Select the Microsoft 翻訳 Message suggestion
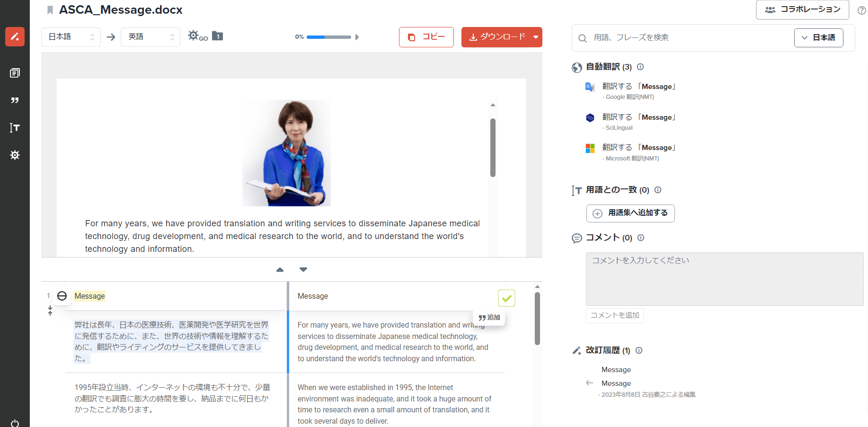The height and width of the screenshot is (427, 868). [x=638, y=148]
